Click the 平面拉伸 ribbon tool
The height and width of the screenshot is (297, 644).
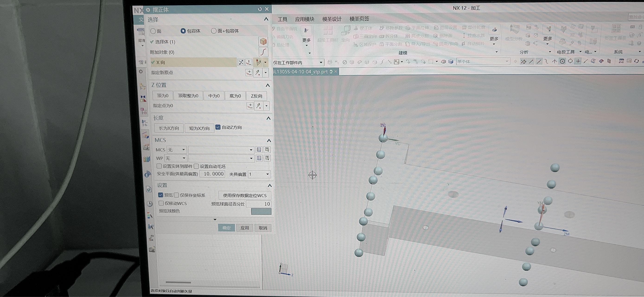(417, 28)
